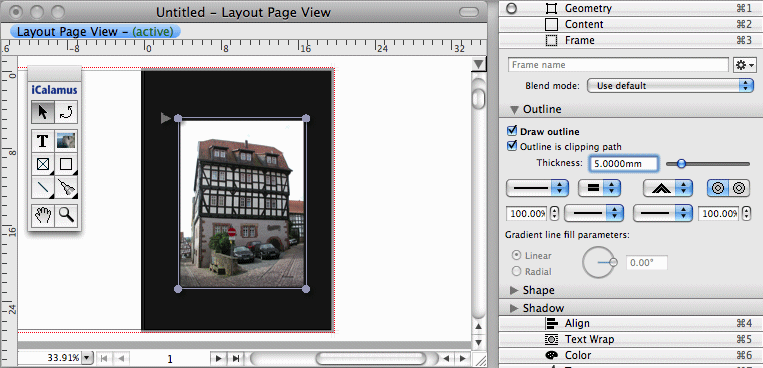Viewport: 763px width, 368px height.
Task: Open the Align inspector section
Action: tap(631, 323)
